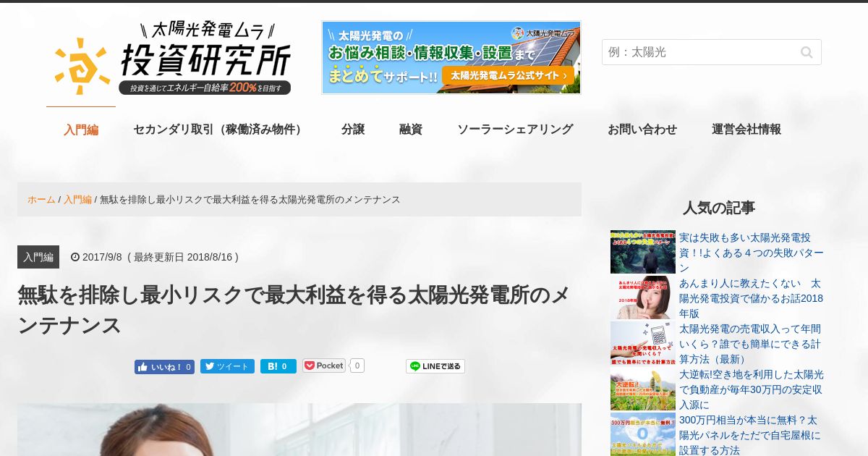
Task: Go to the 融資 menu item
Action: pyautogui.click(x=411, y=130)
